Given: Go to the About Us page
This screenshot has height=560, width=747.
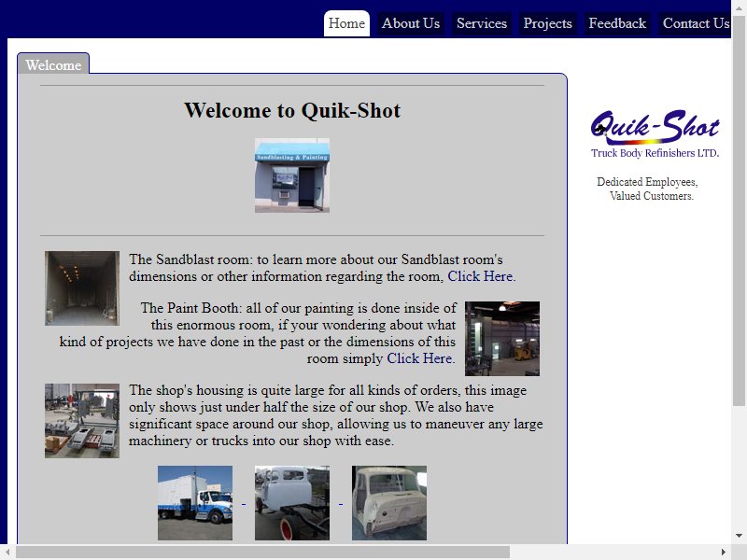Looking at the screenshot, I should [x=411, y=23].
